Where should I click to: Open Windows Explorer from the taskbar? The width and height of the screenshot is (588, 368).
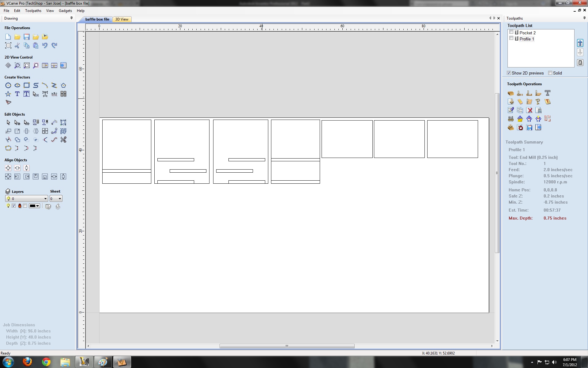pyautogui.click(x=65, y=362)
